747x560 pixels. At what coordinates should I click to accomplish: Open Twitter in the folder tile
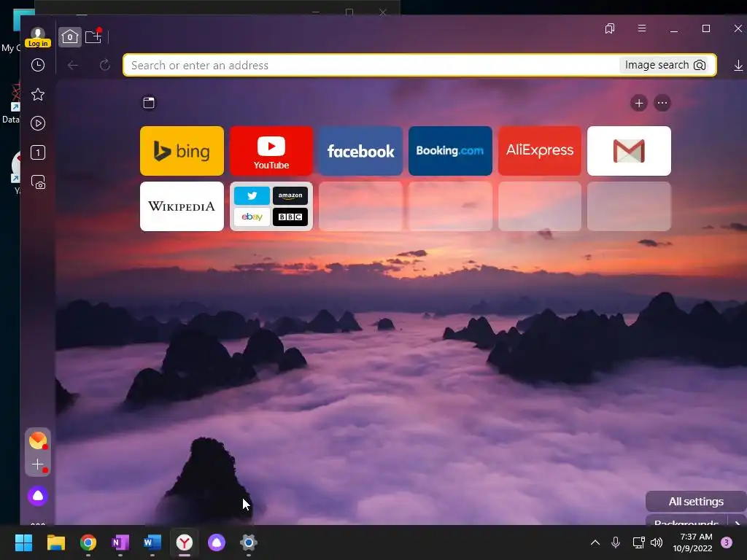252,195
